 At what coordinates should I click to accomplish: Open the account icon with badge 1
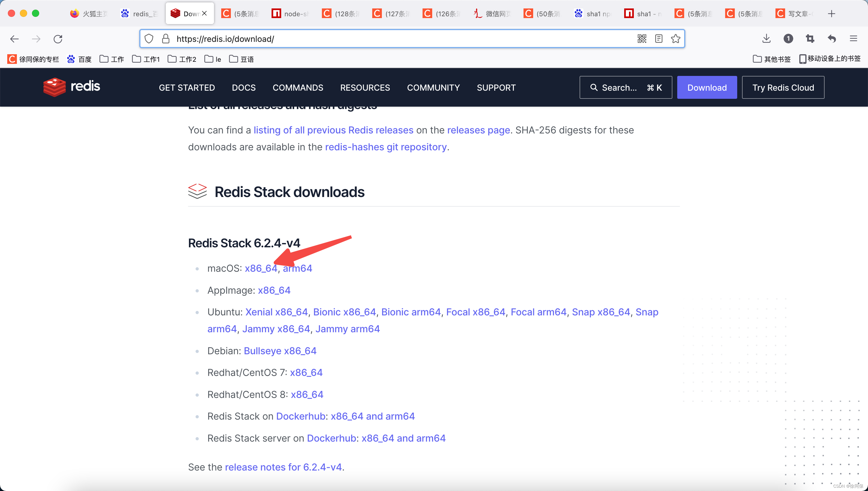[x=788, y=39]
